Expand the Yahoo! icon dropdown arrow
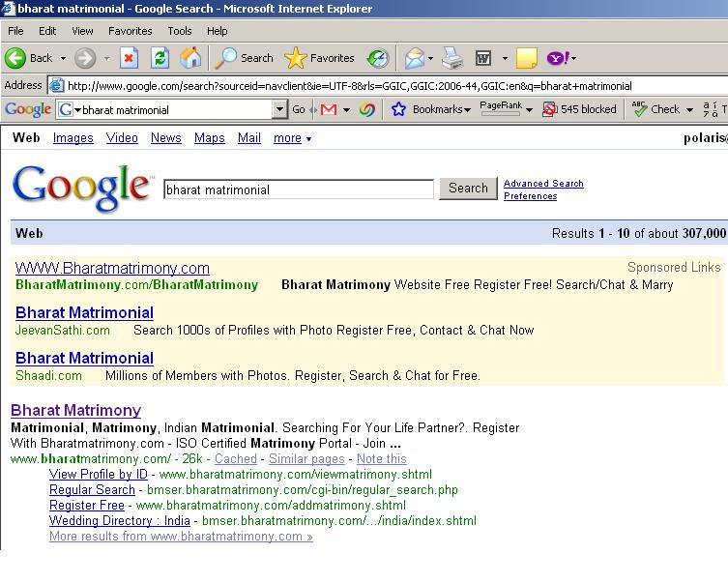The image size is (728, 583). pos(574,58)
